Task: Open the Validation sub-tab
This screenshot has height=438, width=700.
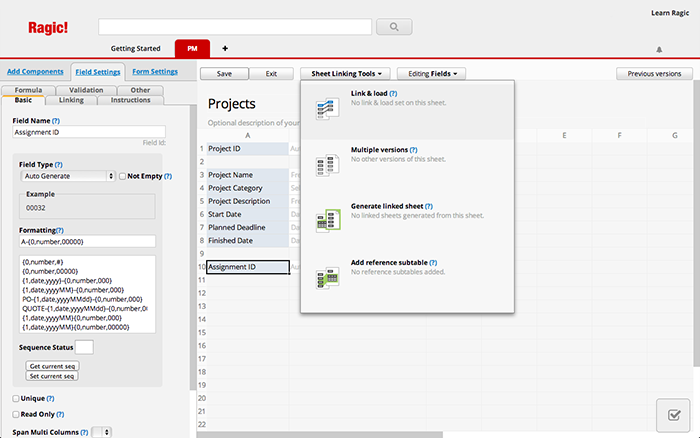Action: [86, 90]
